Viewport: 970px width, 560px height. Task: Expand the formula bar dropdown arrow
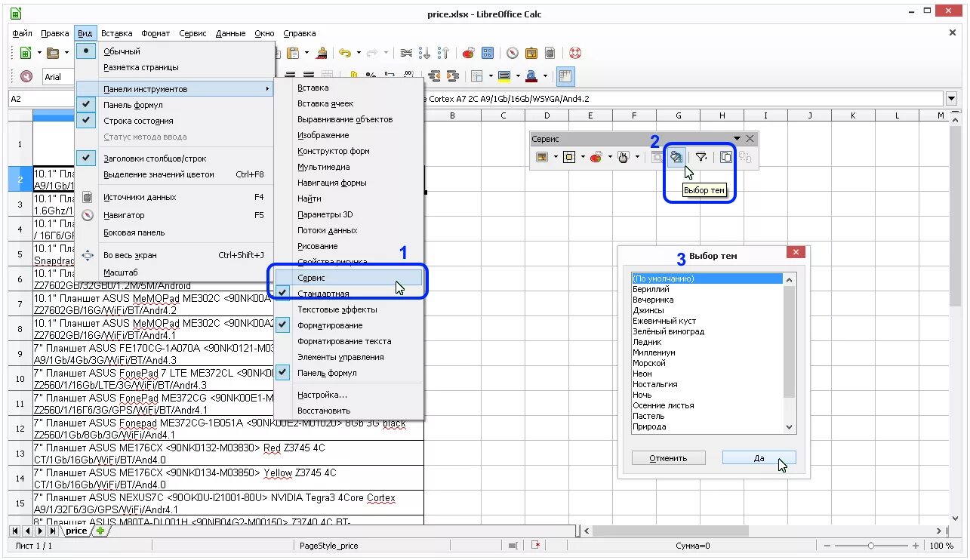(x=951, y=99)
